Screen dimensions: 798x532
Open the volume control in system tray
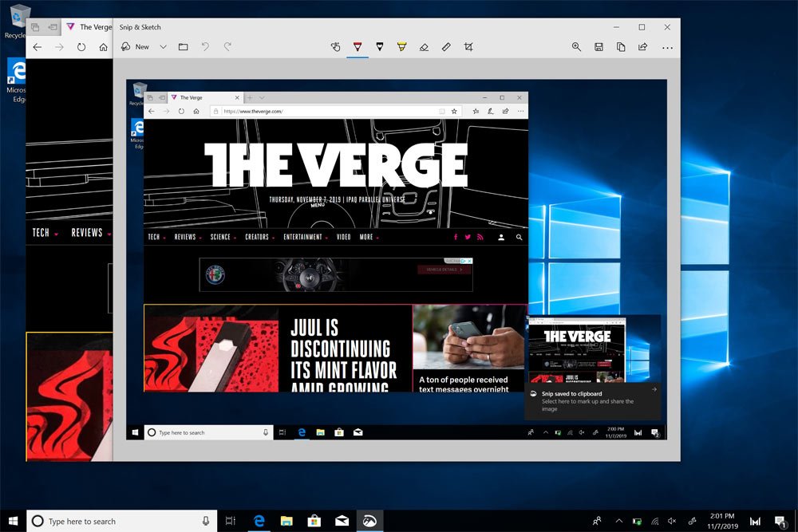coord(672,521)
